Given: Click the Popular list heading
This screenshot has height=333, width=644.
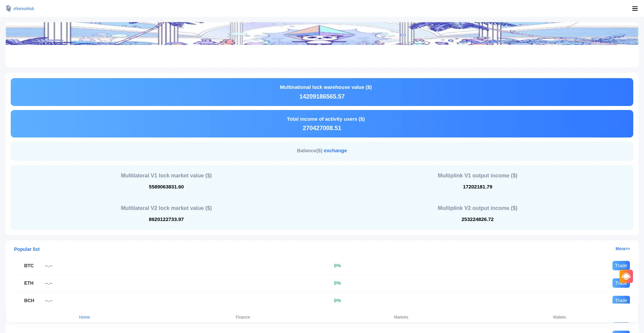Looking at the screenshot, I should click(27, 249).
